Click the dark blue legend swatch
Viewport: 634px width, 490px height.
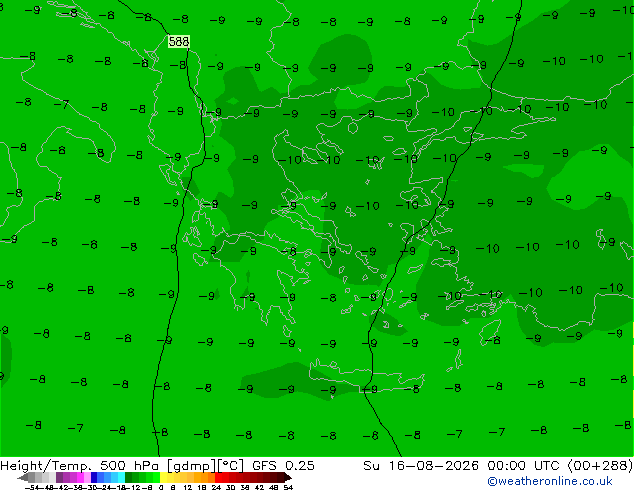pos(94,477)
